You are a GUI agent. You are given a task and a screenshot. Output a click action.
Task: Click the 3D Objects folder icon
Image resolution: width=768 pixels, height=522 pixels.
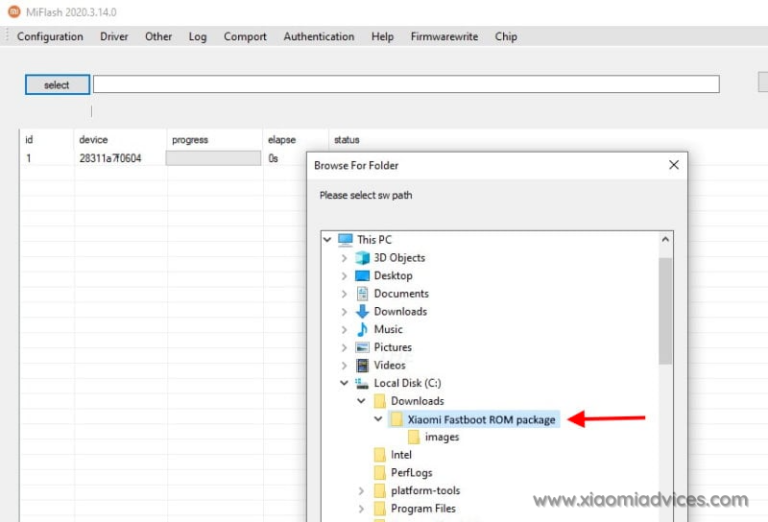click(363, 258)
